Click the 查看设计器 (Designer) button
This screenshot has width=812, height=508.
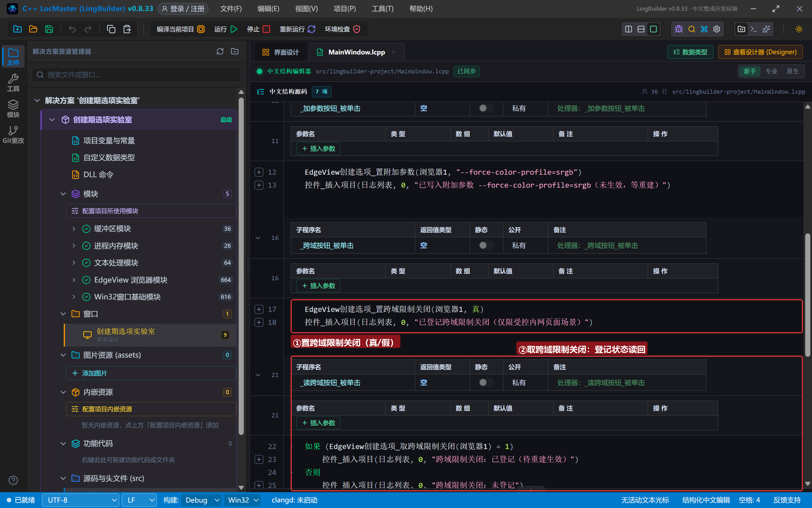[x=760, y=52]
